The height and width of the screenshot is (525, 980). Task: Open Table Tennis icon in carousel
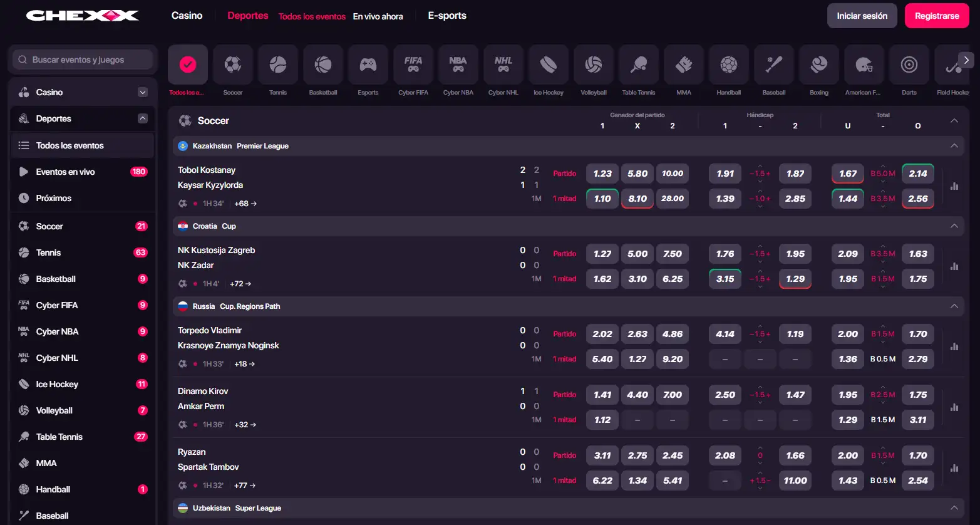[639, 65]
